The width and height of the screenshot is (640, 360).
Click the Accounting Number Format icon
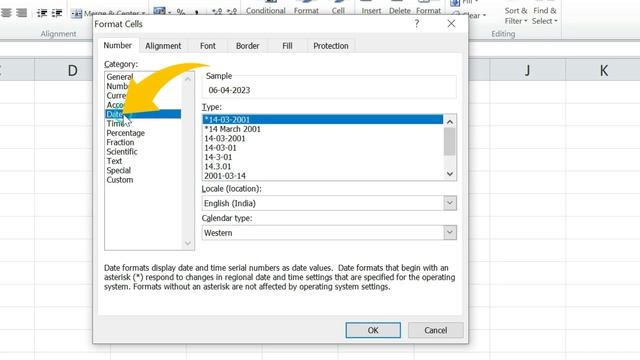click(160, 11)
